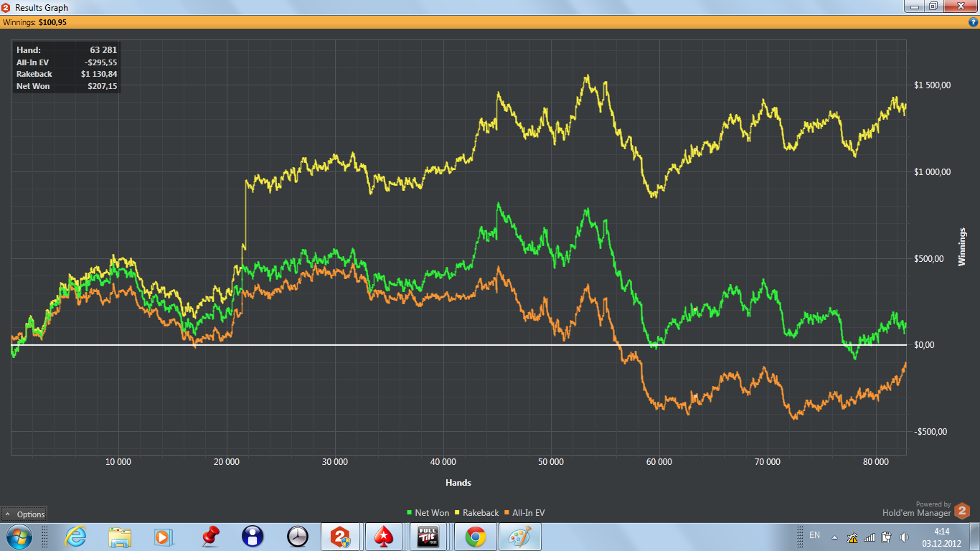Screen dimensions: 980x551
Task: Open the clock application in the taskbar
Action: tap(297, 537)
